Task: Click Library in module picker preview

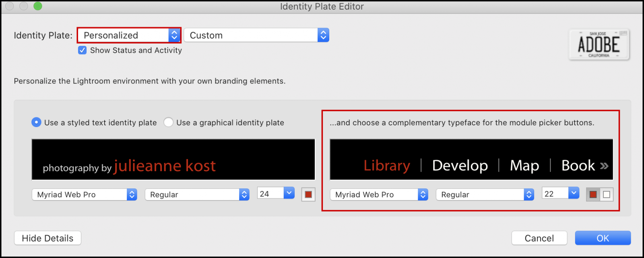Action: click(387, 166)
